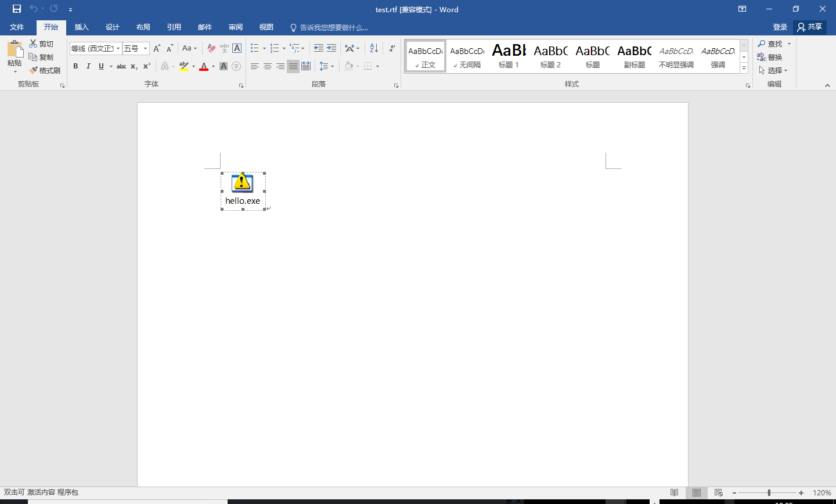836x504 pixels.
Task: Expand the styles gallery More arrow
Action: (744, 68)
